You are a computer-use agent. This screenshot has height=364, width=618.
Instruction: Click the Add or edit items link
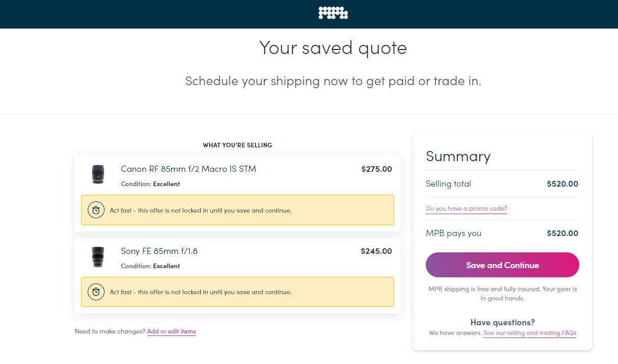[171, 331]
